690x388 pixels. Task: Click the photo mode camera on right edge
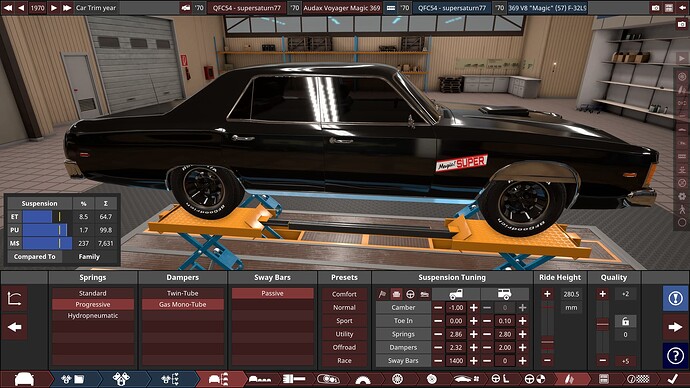pos(682,24)
